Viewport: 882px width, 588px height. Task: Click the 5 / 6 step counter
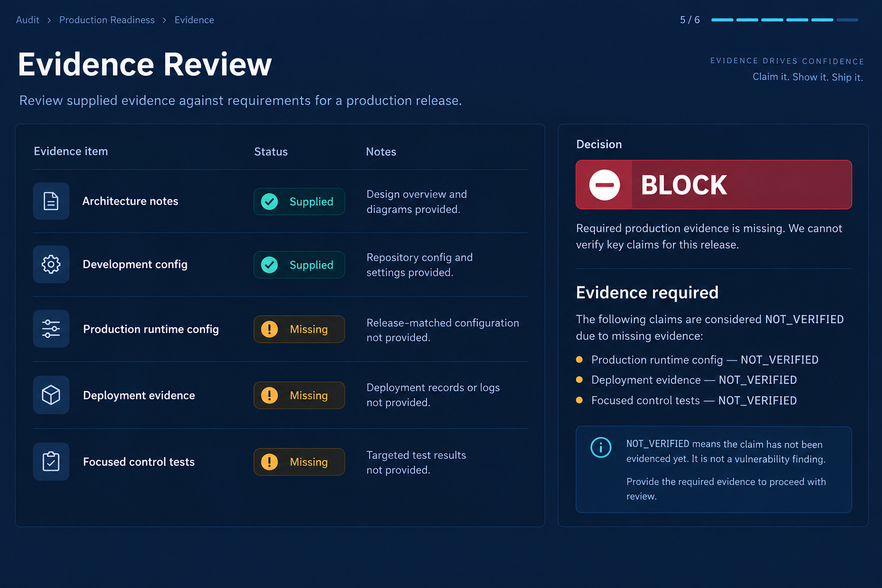click(690, 20)
